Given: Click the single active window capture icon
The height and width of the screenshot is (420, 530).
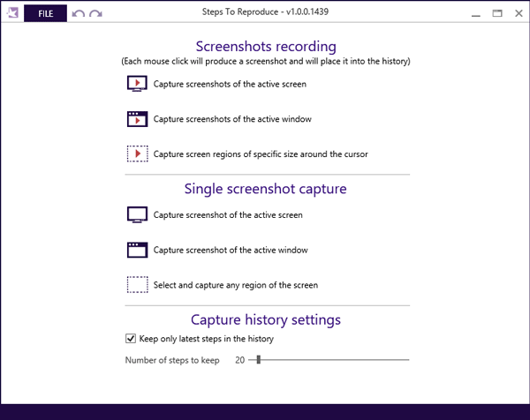Looking at the screenshot, I should (x=137, y=250).
